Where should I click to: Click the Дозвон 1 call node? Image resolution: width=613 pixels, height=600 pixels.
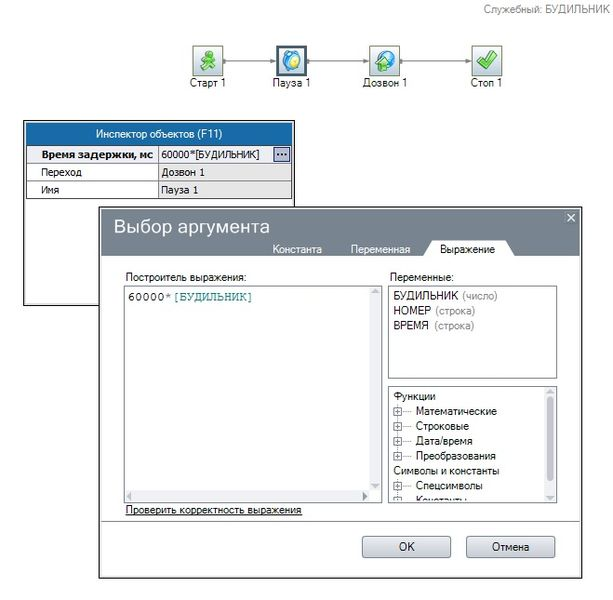[384, 61]
